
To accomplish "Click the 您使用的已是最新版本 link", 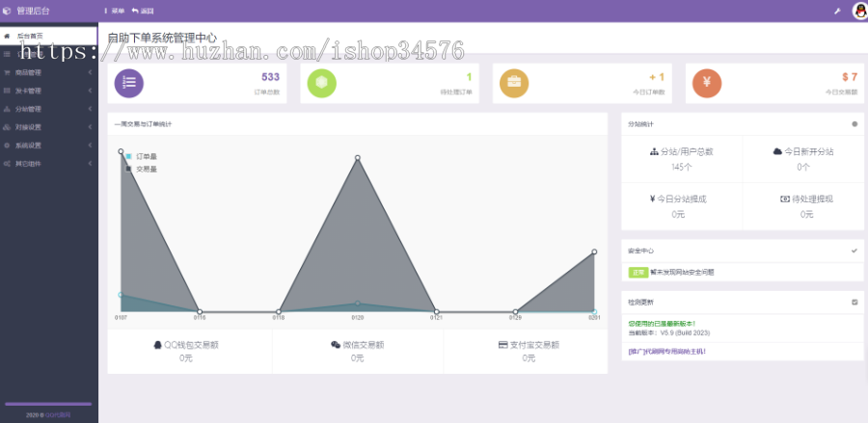I will [x=662, y=324].
